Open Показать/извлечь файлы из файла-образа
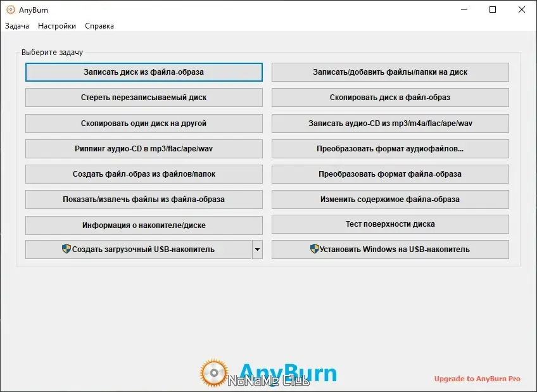537x392 pixels. [144, 199]
